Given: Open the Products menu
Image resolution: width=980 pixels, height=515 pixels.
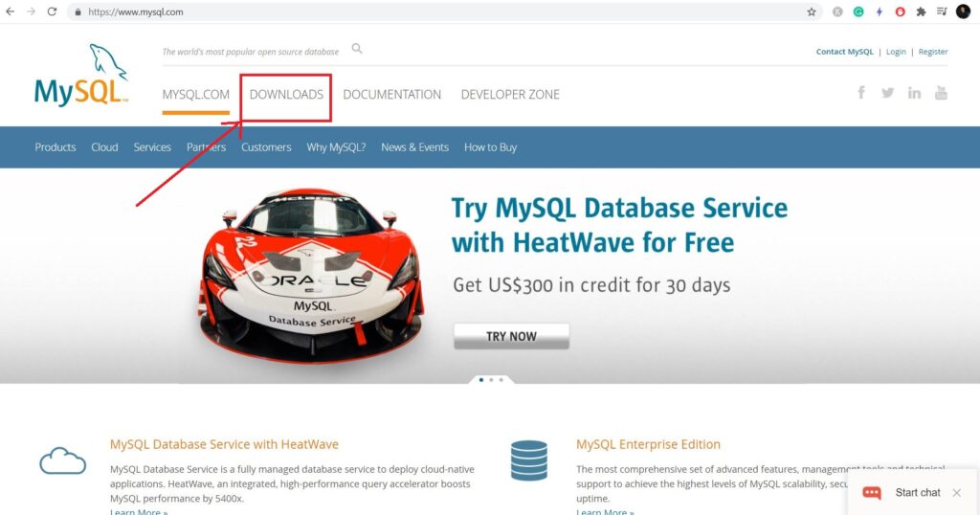Looking at the screenshot, I should (x=55, y=146).
